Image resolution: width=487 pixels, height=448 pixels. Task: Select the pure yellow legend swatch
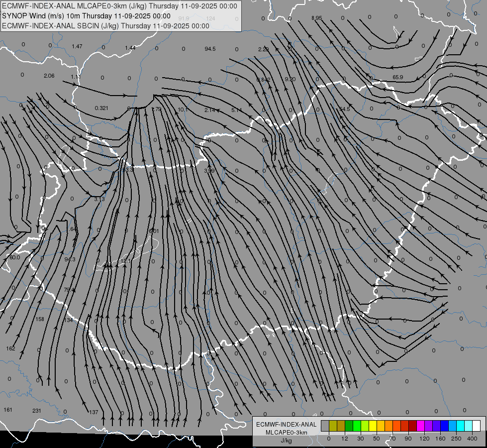pyautogui.click(x=373, y=426)
